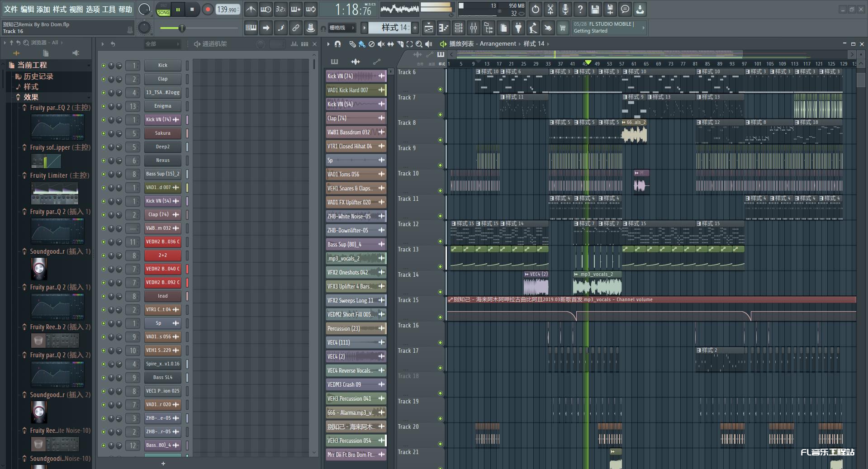
Task: Toggle the playlist snap magnet icon
Action: tap(337, 44)
